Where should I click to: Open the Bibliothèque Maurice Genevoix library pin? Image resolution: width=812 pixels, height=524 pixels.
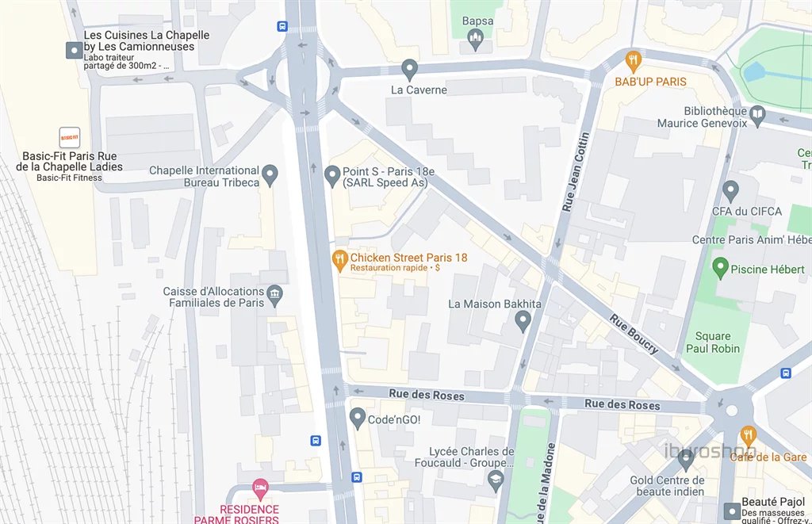(x=757, y=116)
